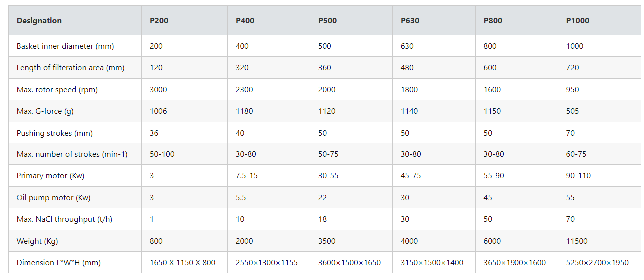Viewport: 644px width, 280px height.
Task: Click the Designation column header
Action: pos(39,21)
